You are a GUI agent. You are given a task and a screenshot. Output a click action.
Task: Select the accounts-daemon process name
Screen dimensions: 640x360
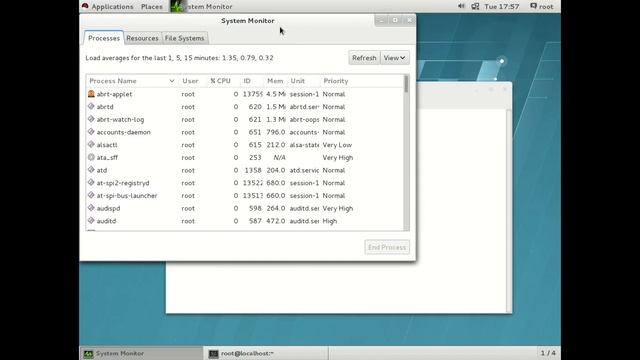(124, 132)
